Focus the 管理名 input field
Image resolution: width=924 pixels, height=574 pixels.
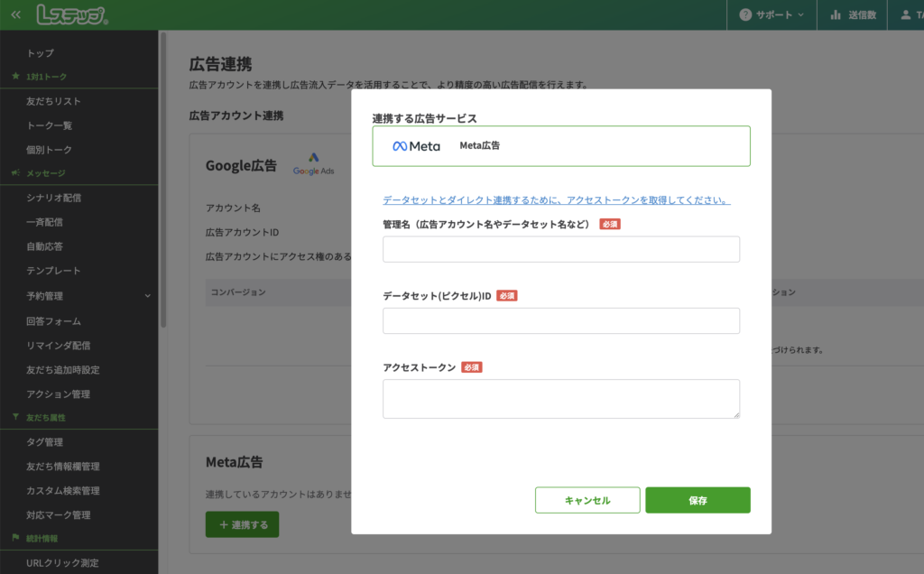click(560, 249)
